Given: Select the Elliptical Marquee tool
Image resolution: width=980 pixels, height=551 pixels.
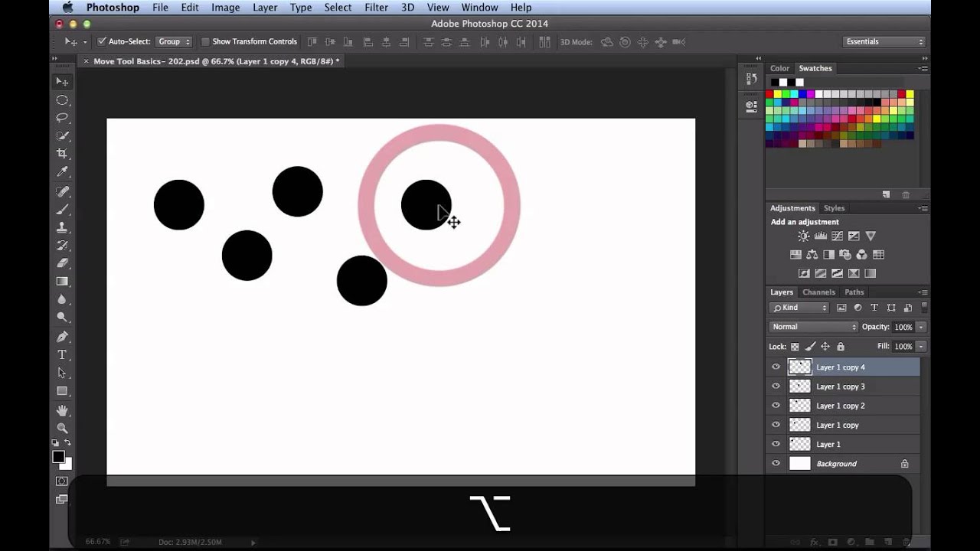Looking at the screenshot, I should [62, 100].
